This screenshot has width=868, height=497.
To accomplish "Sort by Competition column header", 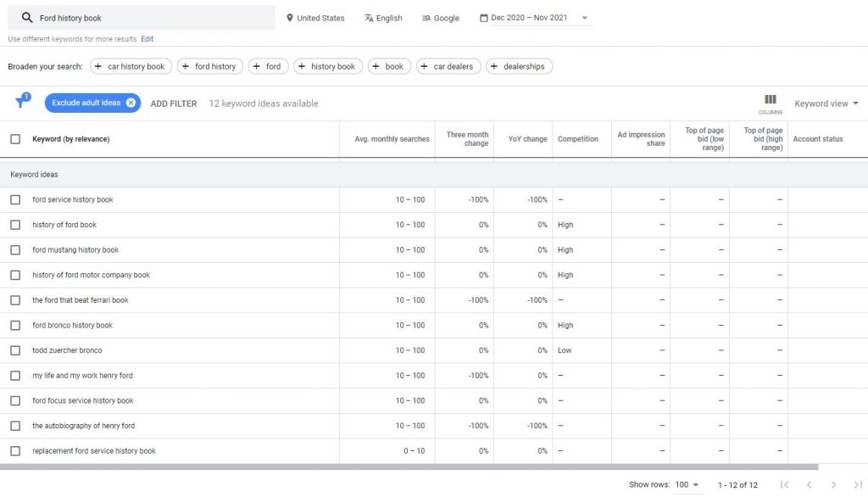I will click(x=577, y=139).
